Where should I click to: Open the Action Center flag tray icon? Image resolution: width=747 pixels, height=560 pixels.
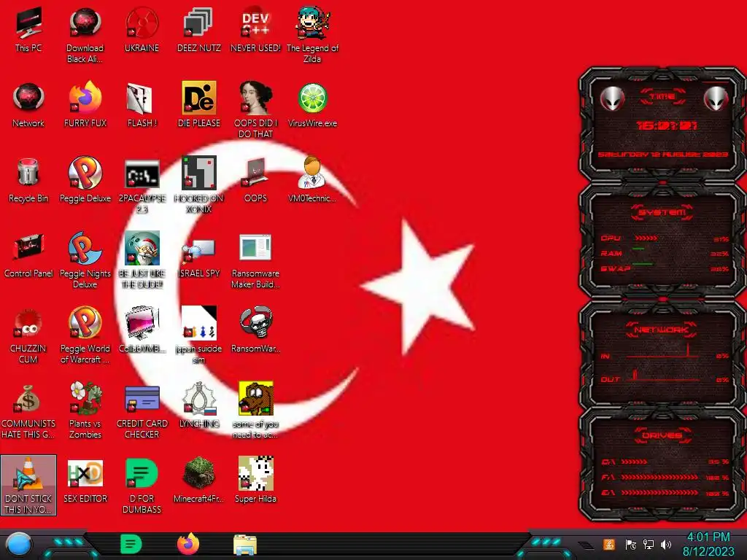[630, 544]
